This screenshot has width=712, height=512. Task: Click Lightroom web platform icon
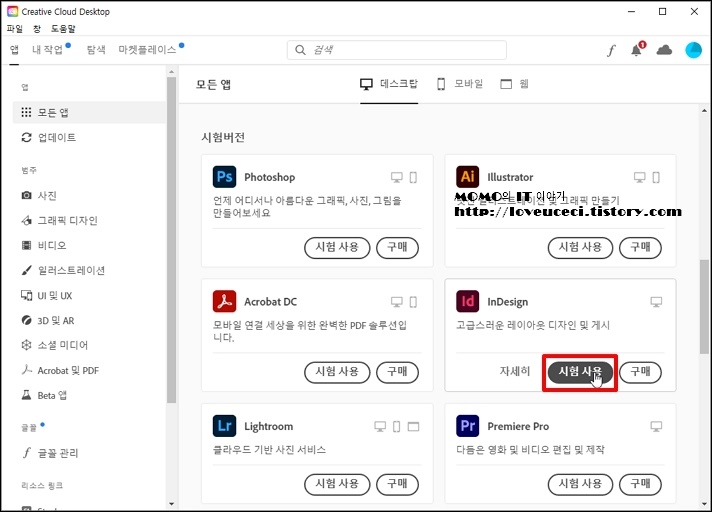pos(413,426)
